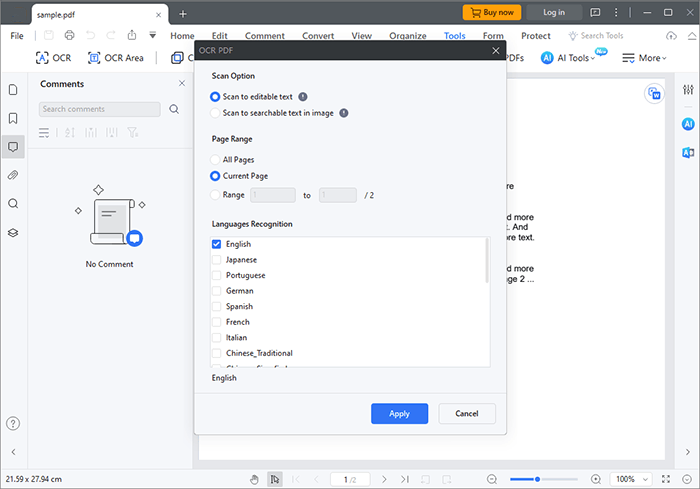The image size is (700, 489).
Task: Click the hand tool in status bar
Action: tap(254, 479)
